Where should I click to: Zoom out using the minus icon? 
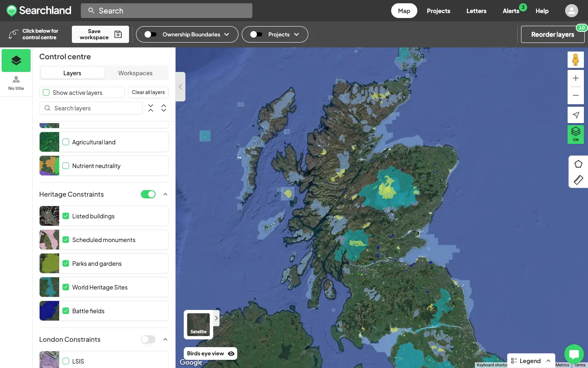coord(576,95)
